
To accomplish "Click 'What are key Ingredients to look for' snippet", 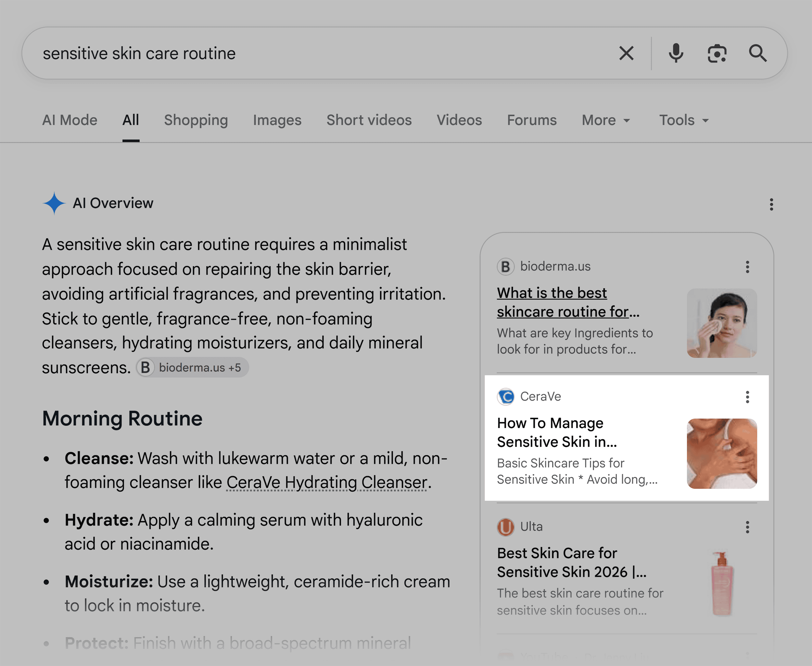I will [x=575, y=341].
